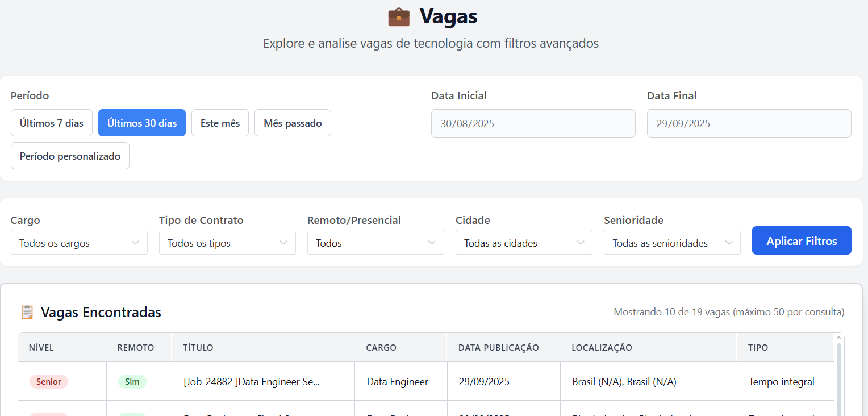
Task: Click the [Job-24882 ]Data Engineer title cell
Action: coord(262,381)
